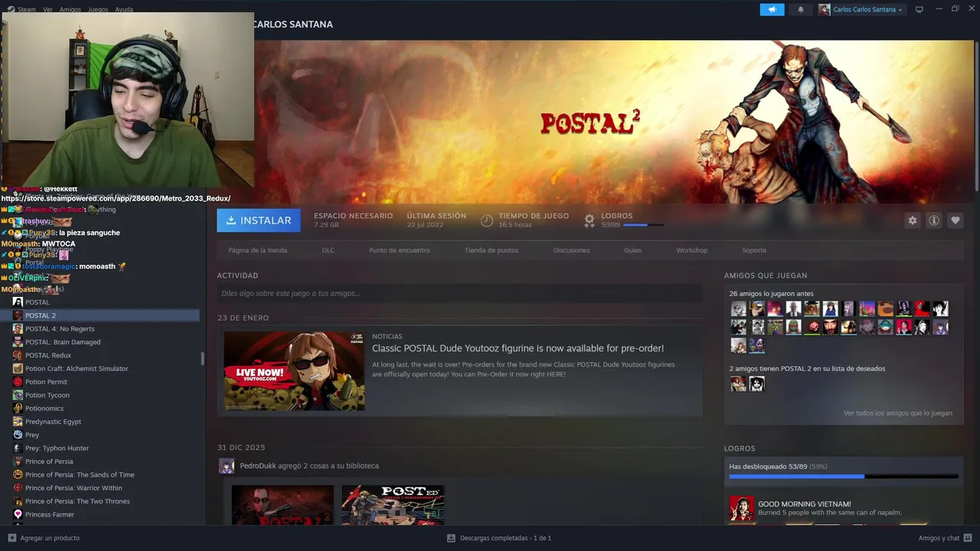Select POSTAL 4: No Regerts in library
Screen dimensions: 980x551
click(x=60, y=329)
